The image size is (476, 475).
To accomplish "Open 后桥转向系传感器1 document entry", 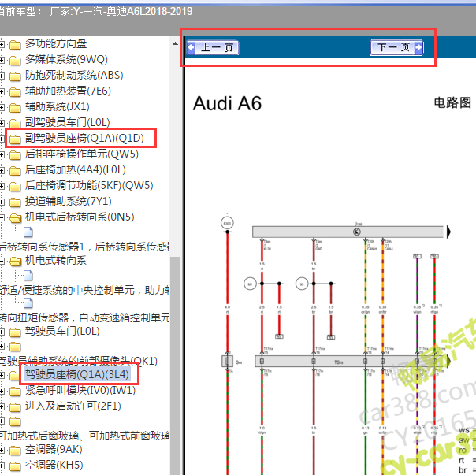I will coord(84,247).
